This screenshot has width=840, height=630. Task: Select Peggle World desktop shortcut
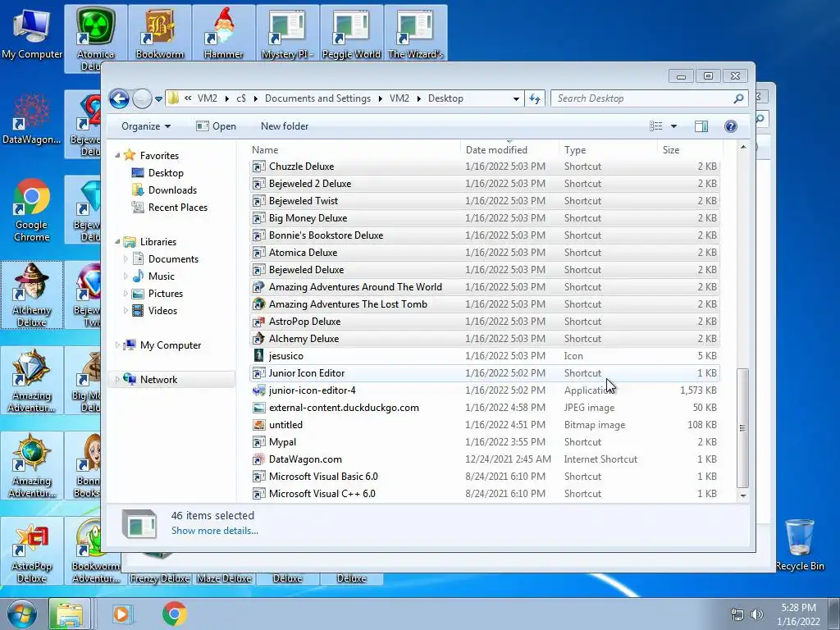click(x=351, y=33)
